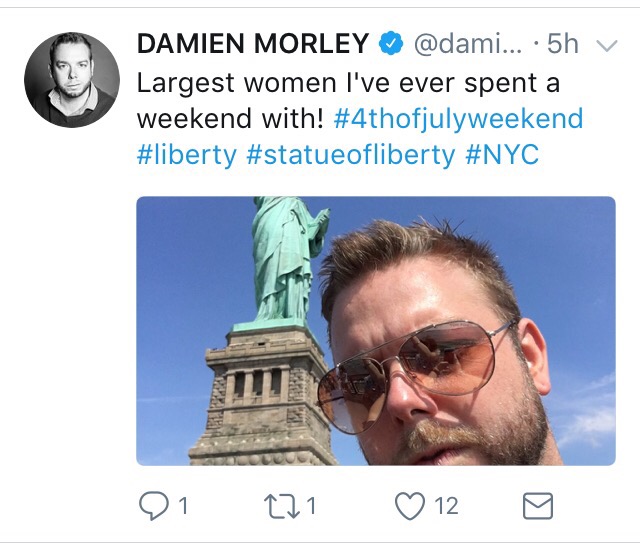
Task: Click the DAMIEN MORLEY display name
Action: click(253, 43)
